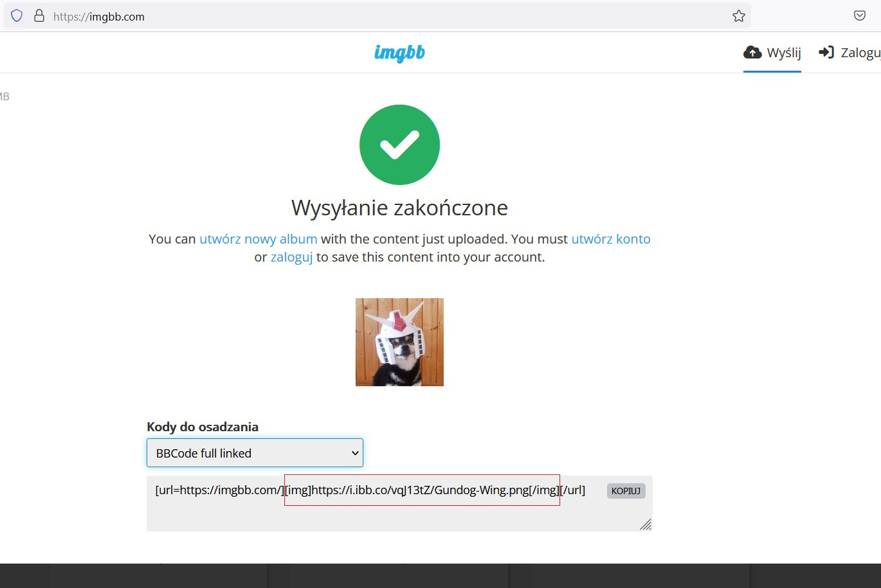Click the KOPIUJ button
Image resolution: width=881 pixels, height=588 pixels.
click(x=625, y=490)
